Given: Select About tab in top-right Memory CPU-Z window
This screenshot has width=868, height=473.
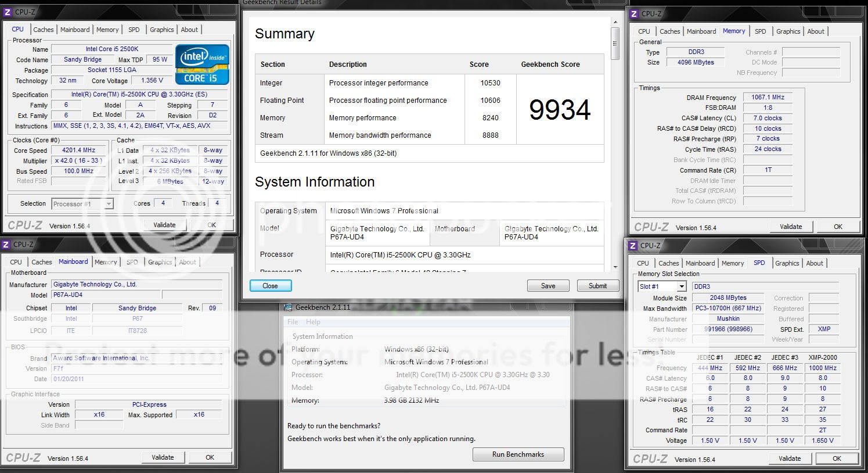Looking at the screenshot, I should pos(816,31).
